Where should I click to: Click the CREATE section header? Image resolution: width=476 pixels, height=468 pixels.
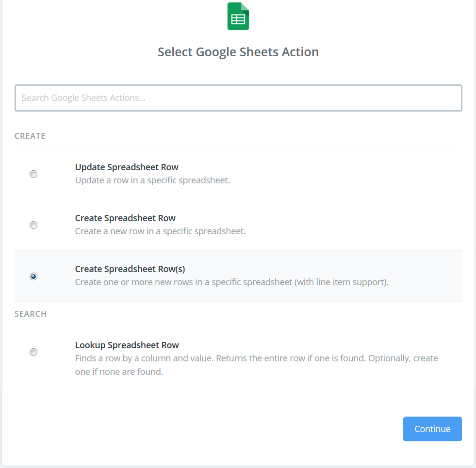[x=30, y=136]
